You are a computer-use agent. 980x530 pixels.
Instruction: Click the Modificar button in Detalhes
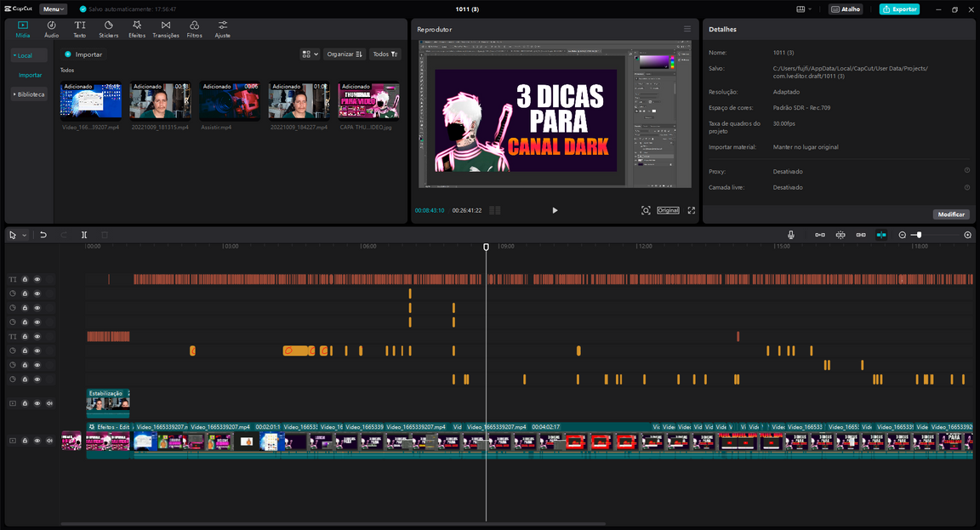[x=951, y=214]
